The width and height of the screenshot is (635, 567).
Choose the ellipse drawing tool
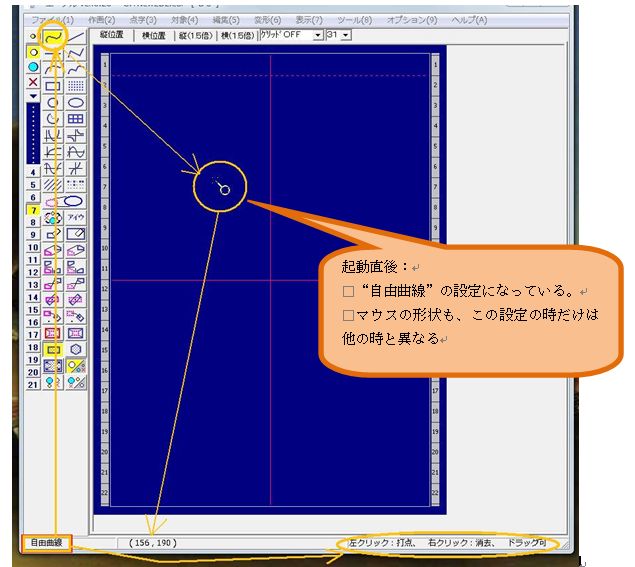point(75,101)
